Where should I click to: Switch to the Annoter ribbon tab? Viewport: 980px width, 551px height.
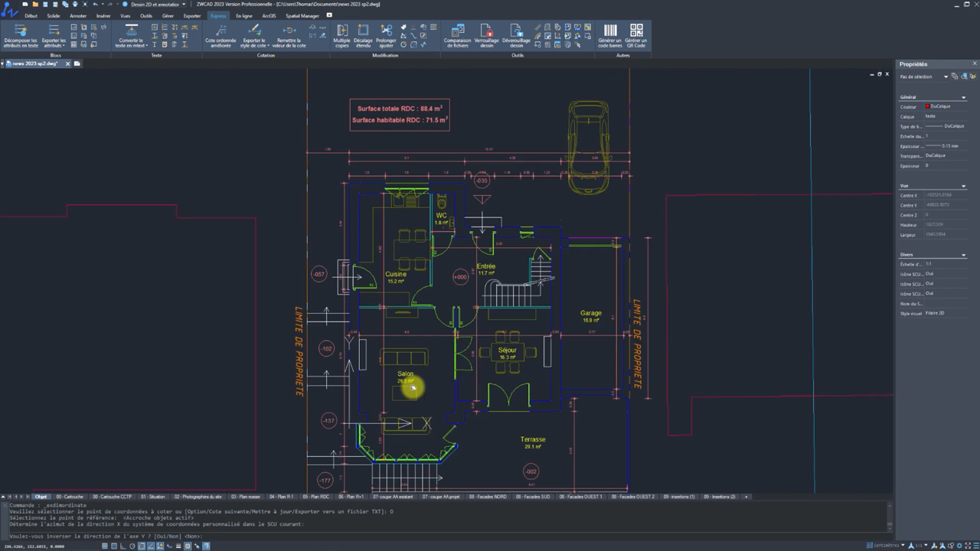78,15
